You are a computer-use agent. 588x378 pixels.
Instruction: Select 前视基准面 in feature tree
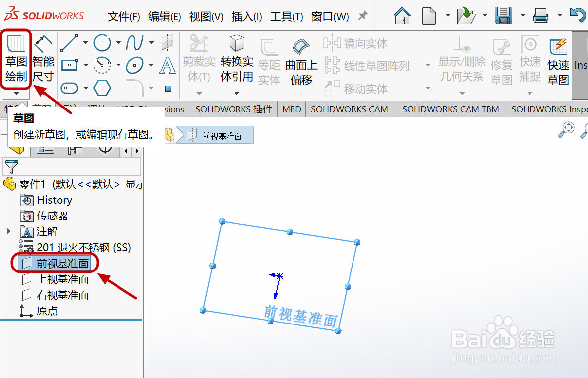[55, 264]
